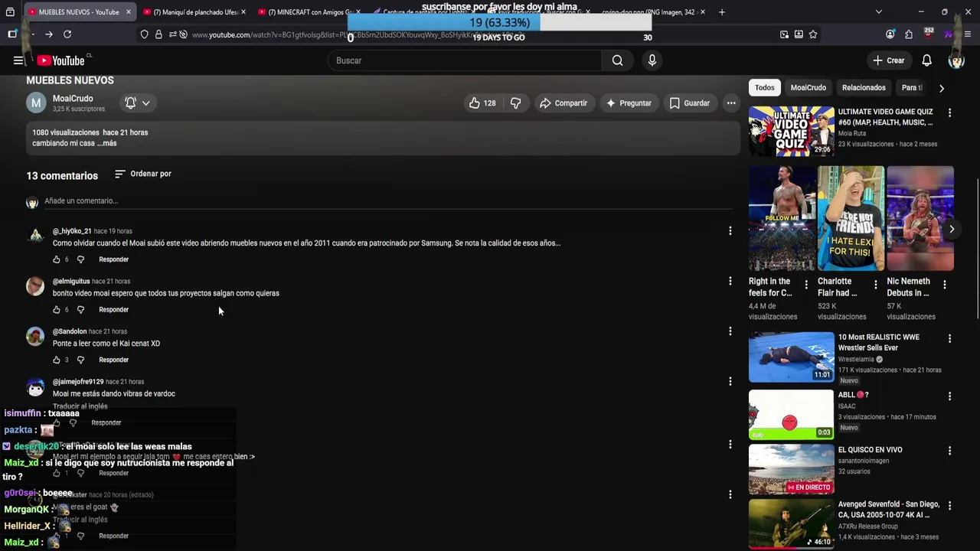Click the Guardar save button
This screenshot has height=551, width=980.
point(690,103)
